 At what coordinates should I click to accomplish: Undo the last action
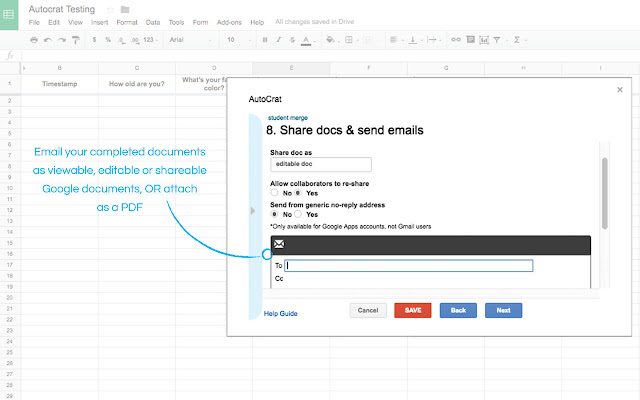[48, 40]
